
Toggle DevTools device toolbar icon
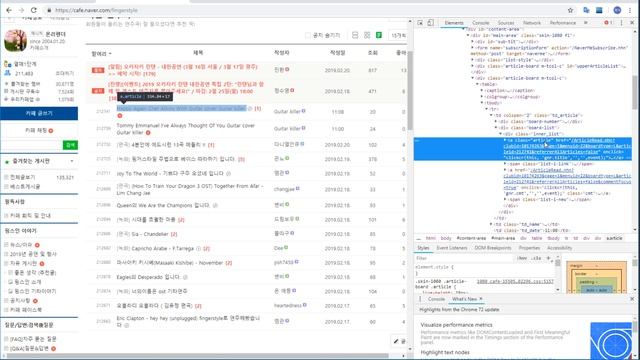[430, 23]
